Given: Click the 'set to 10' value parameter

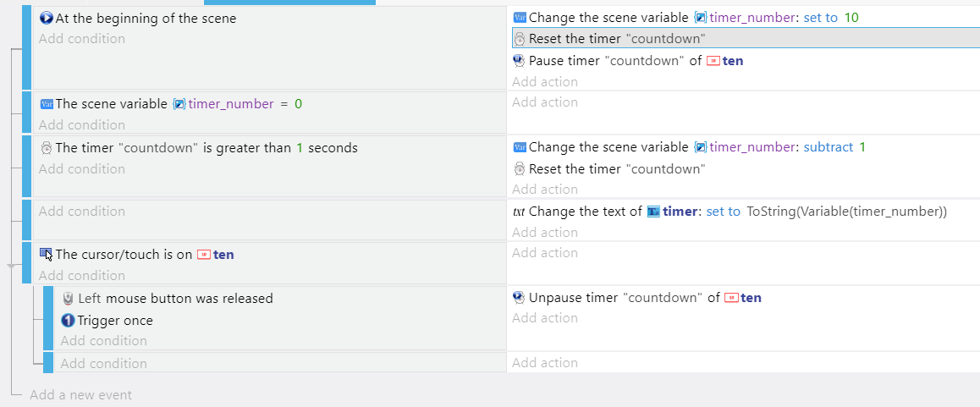Looking at the screenshot, I should coord(851,18).
